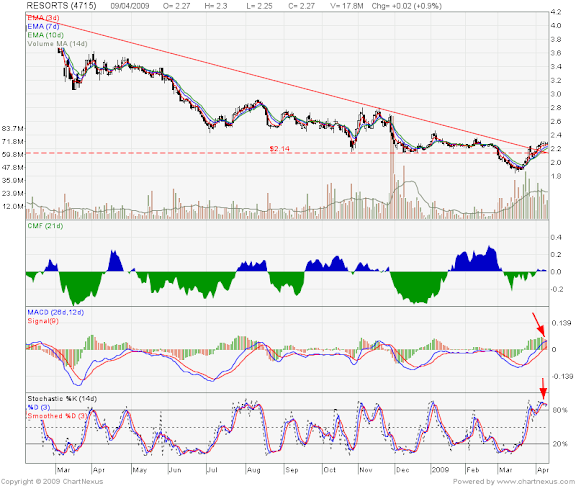This screenshot has width=576, height=486.
Task: Click the volume value V= 17.8M
Action: coord(348,6)
